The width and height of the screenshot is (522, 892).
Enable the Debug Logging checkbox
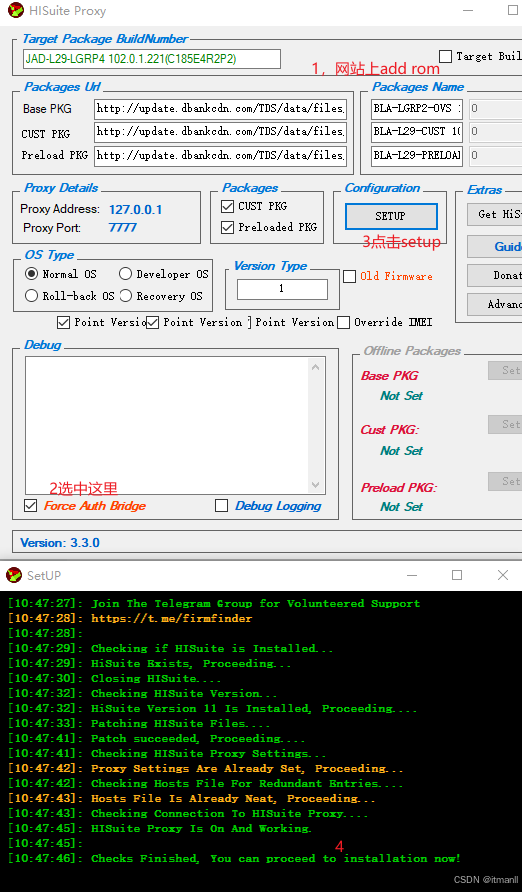pos(222,505)
